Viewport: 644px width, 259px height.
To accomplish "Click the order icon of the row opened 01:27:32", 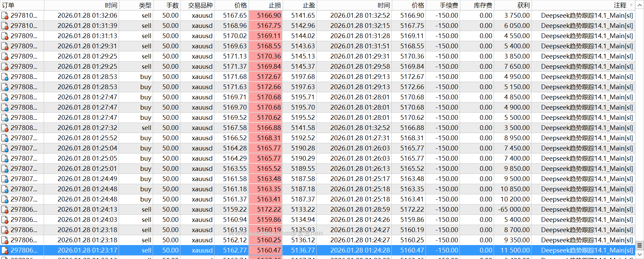I will pos(5,128).
